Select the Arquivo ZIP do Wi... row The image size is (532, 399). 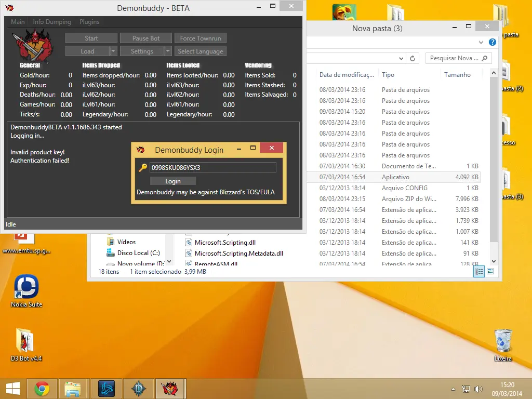(x=394, y=199)
